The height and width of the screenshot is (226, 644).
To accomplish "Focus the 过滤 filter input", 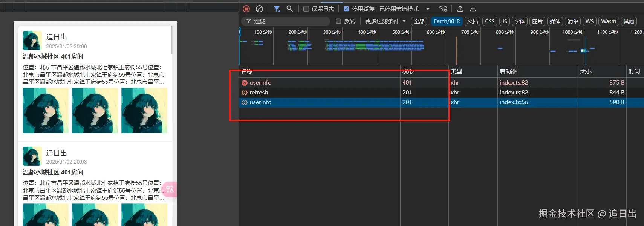I will (286, 21).
